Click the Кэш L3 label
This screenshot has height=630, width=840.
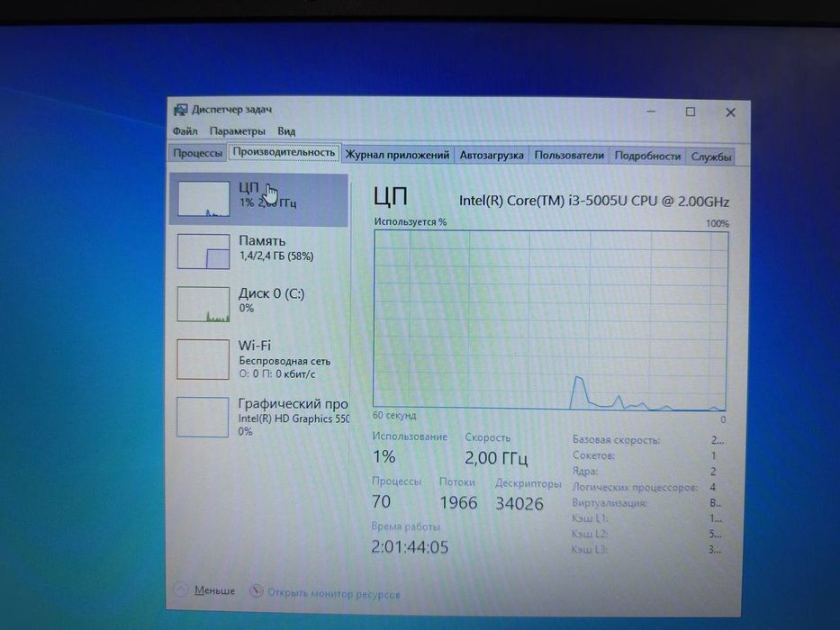[x=590, y=550]
